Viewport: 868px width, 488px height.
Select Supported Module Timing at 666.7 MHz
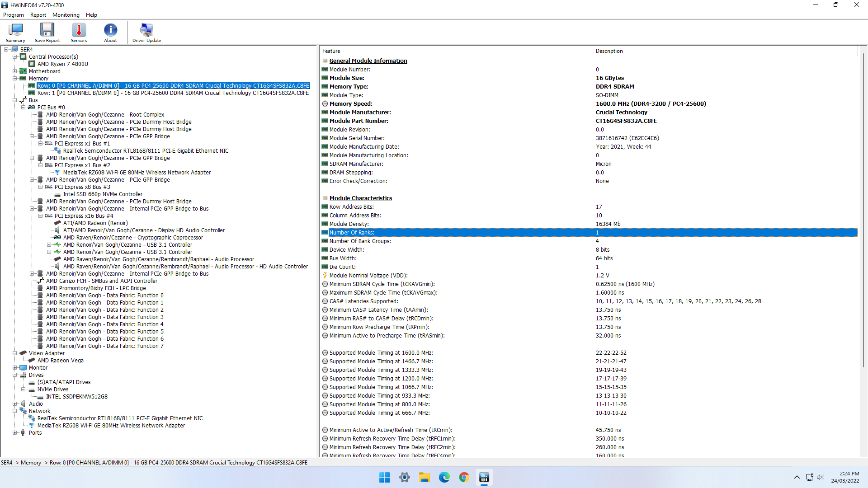coord(589,413)
